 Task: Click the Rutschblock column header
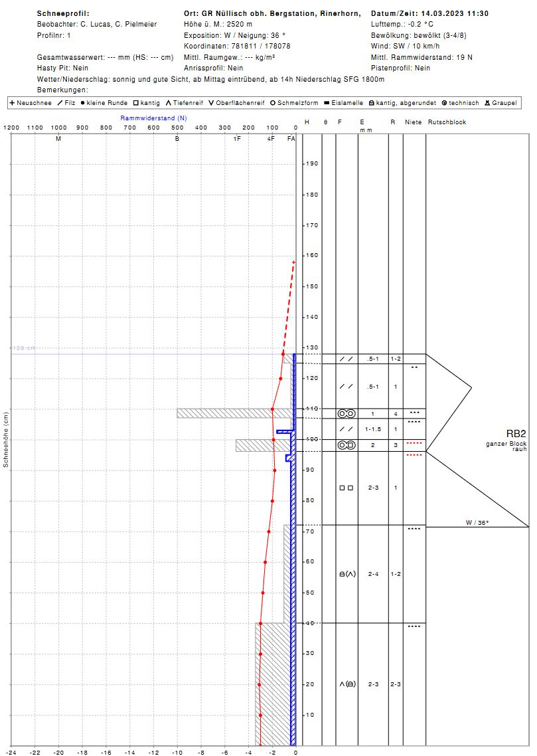coord(447,122)
